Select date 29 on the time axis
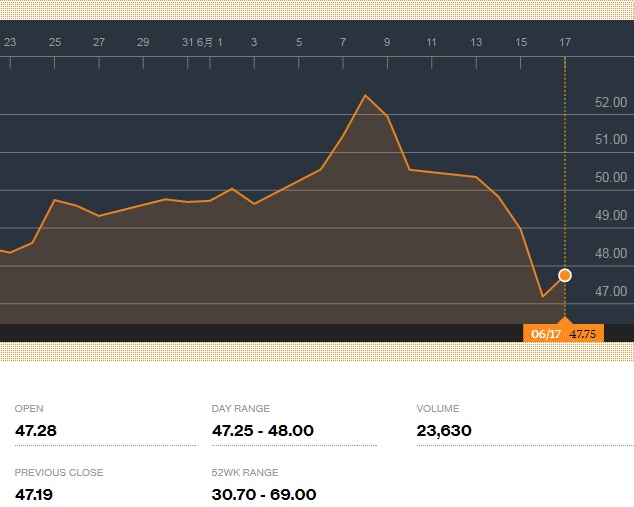 143,42
